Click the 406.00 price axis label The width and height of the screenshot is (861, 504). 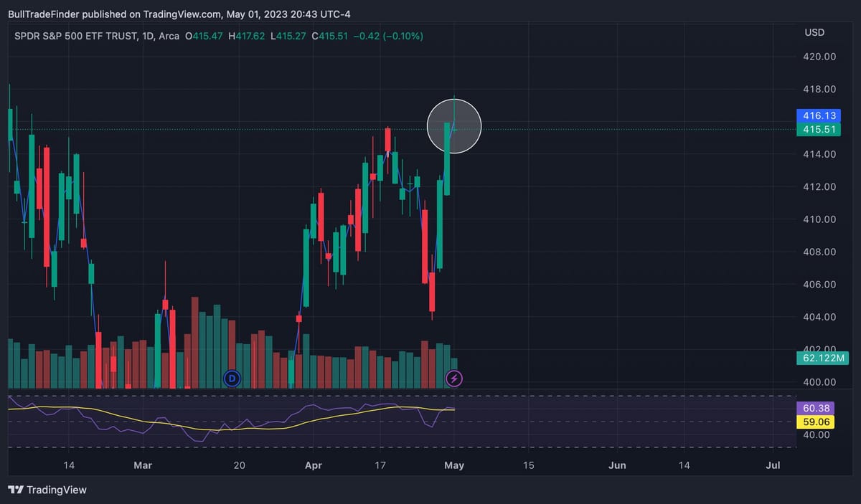[x=819, y=285]
